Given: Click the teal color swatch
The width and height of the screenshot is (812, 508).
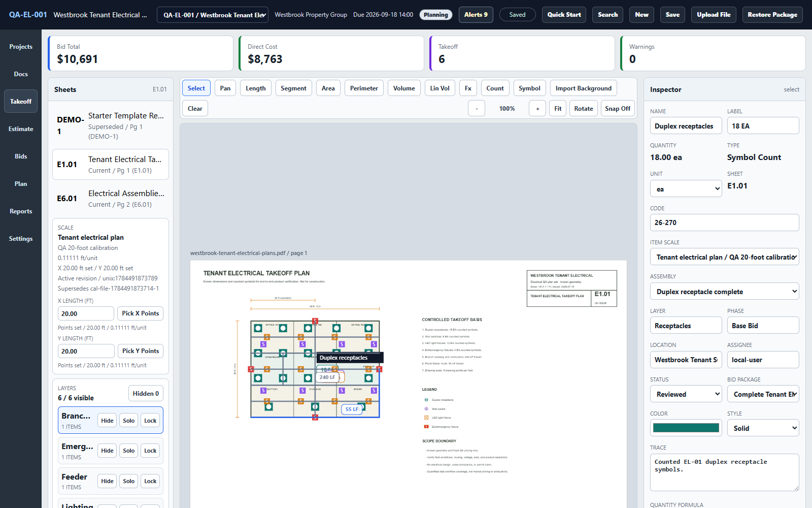Looking at the screenshot, I should point(686,428).
